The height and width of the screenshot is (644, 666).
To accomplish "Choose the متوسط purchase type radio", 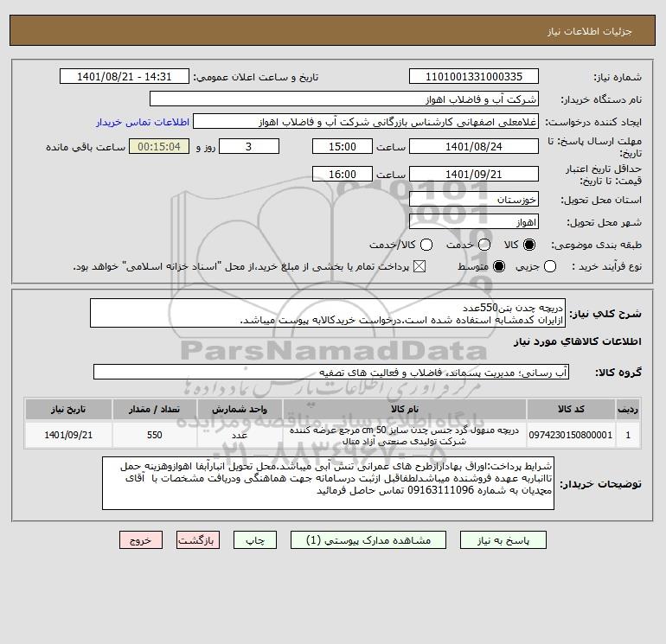I will coord(499,266).
